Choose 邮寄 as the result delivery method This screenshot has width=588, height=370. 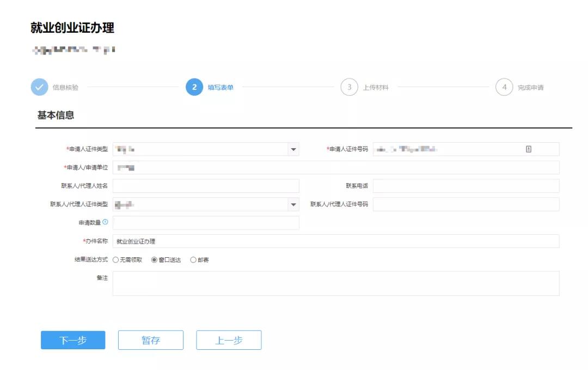click(194, 259)
